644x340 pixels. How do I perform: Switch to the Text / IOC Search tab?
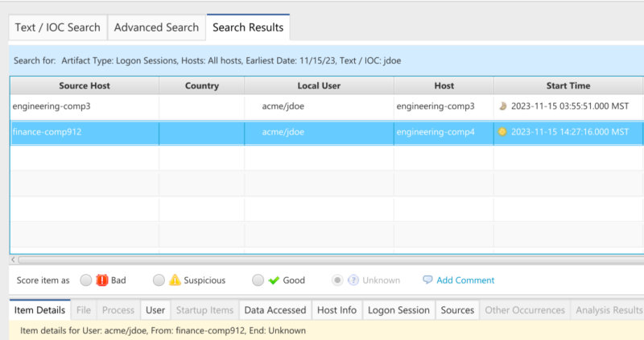[x=57, y=27]
